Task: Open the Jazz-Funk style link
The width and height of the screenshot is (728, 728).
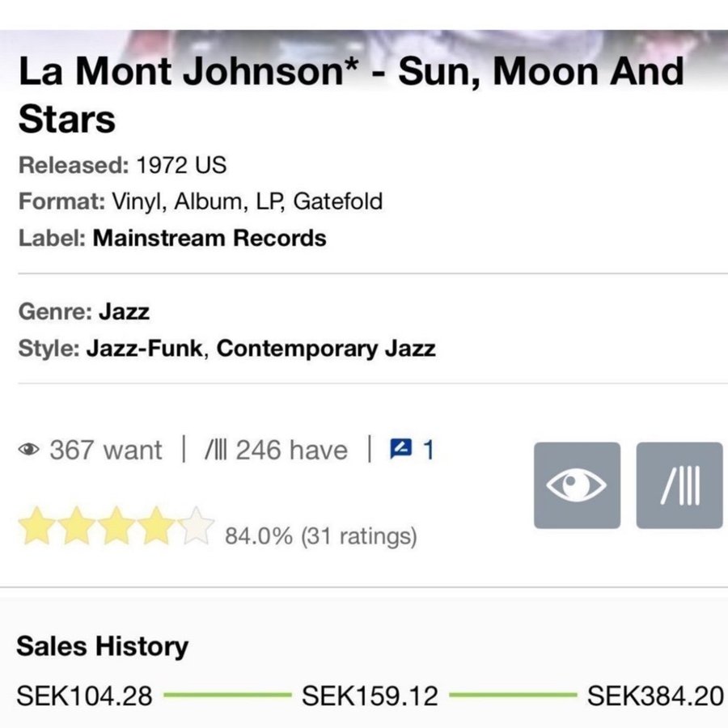Action: pos(144,349)
